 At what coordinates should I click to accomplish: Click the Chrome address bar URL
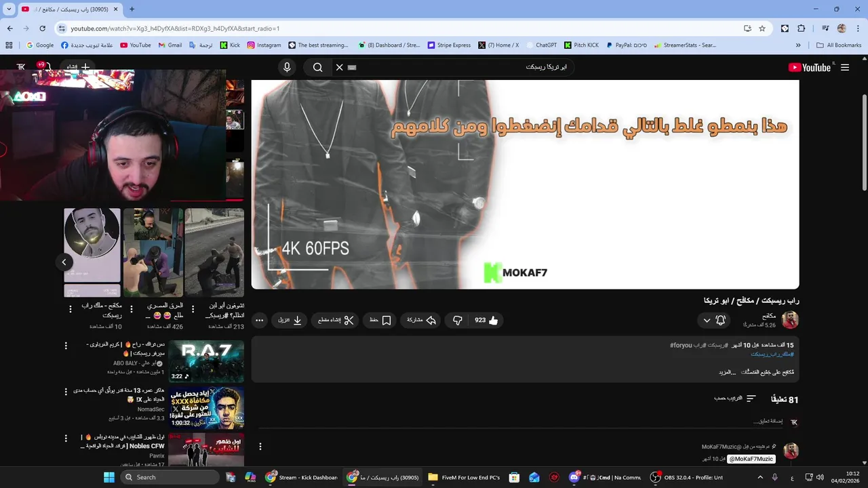pyautogui.click(x=175, y=28)
